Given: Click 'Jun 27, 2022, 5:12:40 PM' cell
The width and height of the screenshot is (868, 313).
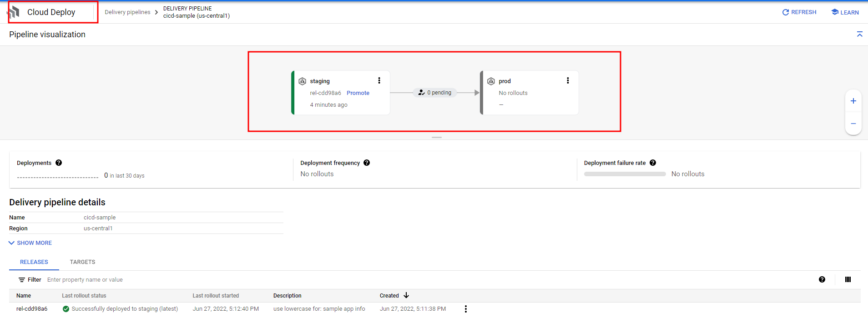Looking at the screenshot, I should (x=226, y=309).
